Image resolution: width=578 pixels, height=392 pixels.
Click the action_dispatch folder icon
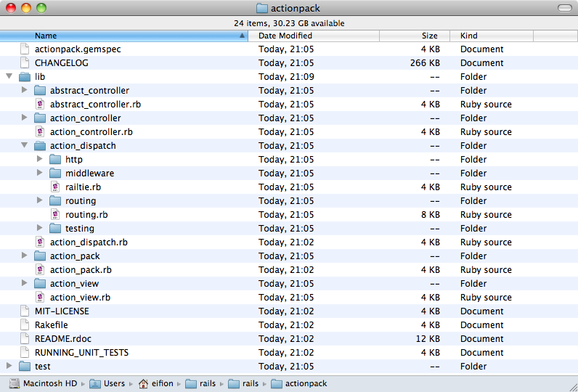coord(40,145)
